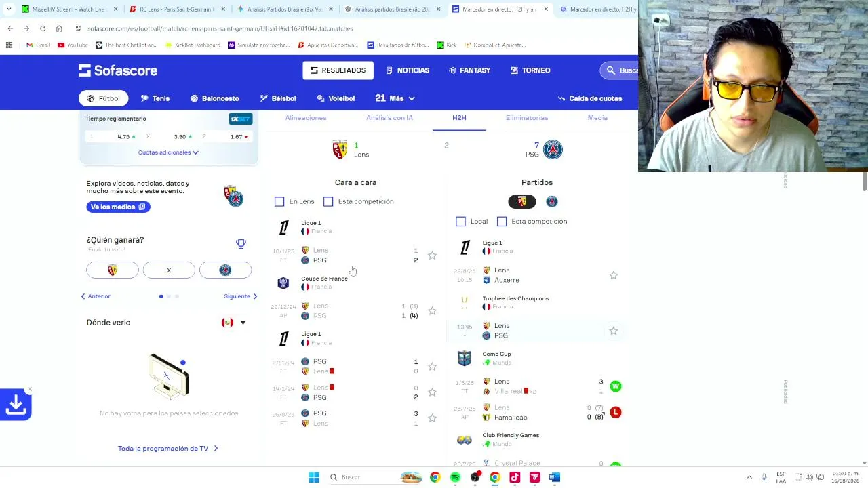Open the Dónde verlo country dropdown

point(234,323)
